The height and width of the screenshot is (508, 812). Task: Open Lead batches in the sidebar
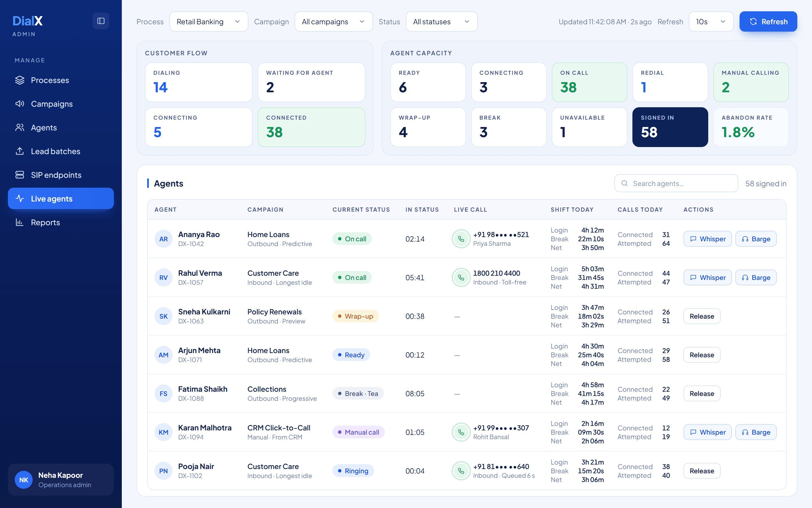coord(61,151)
